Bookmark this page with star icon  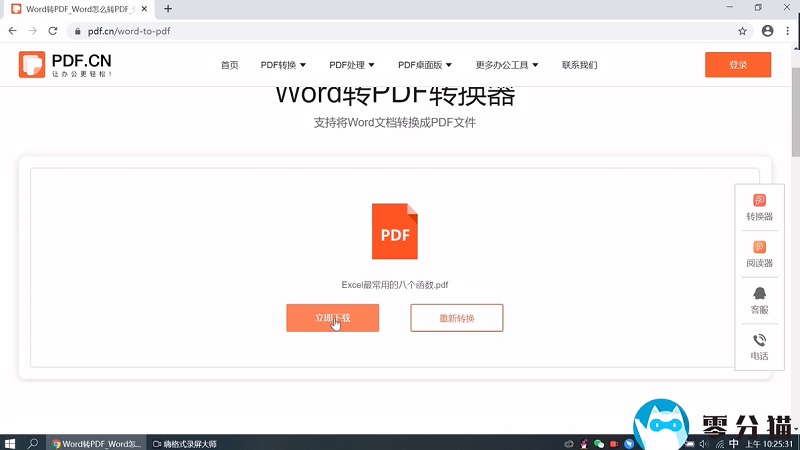(x=742, y=31)
